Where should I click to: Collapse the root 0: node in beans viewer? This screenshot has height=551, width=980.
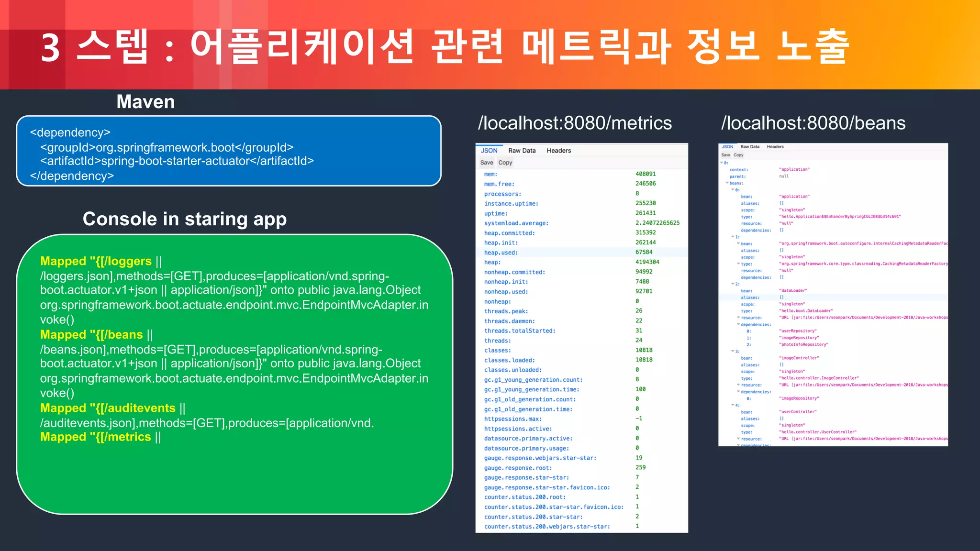722,163
